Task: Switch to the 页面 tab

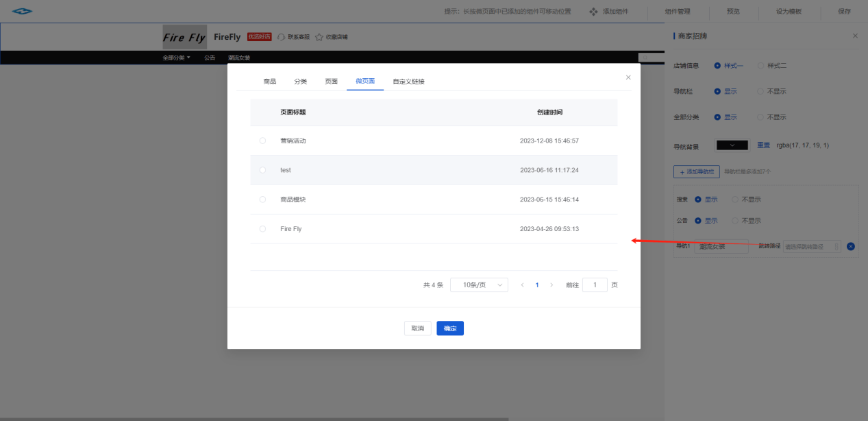Action: [x=332, y=82]
